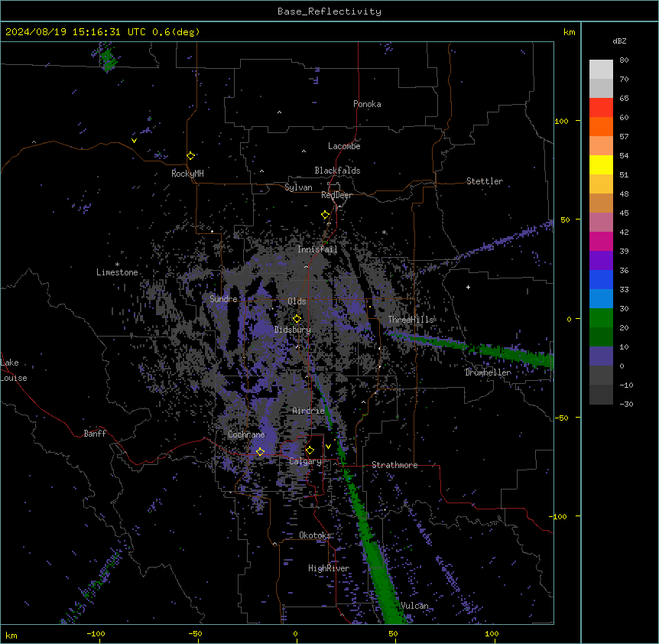The image size is (659, 644).
Task: Click the Innisfail town label
Action: point(317,249)
